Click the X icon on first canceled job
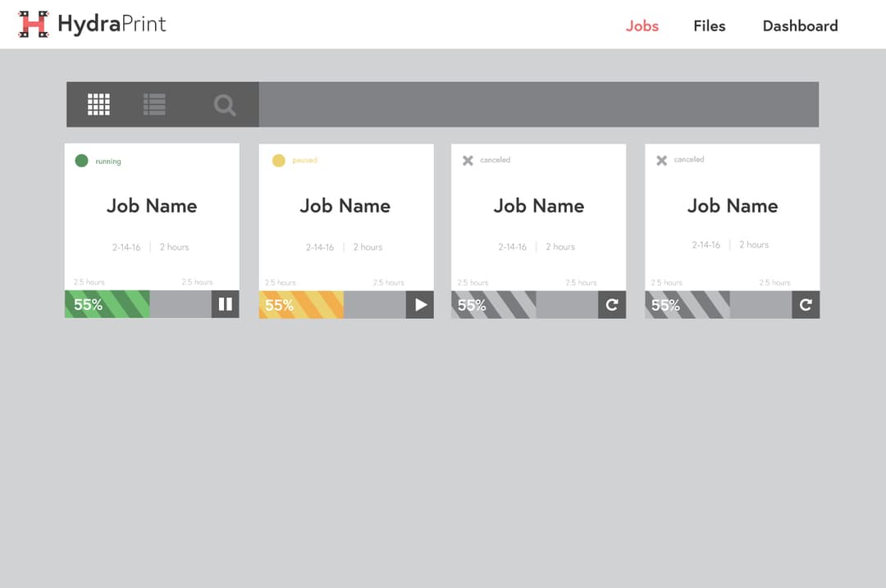This screenshot has height=588, width=886. click(x=468, y=160)
